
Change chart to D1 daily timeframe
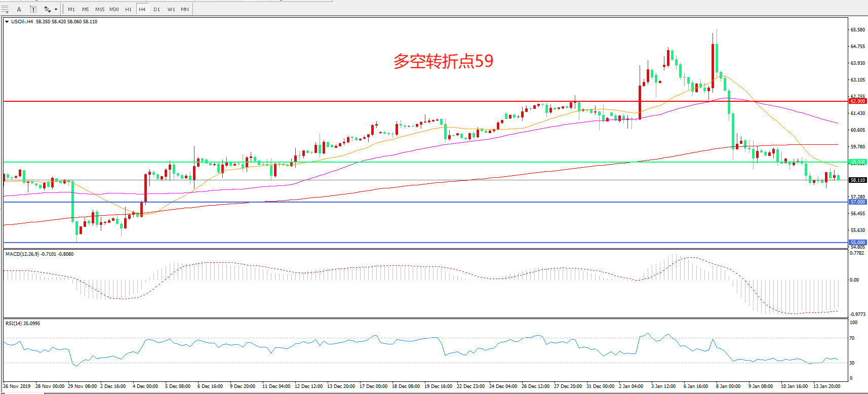(x=156, y=9)
